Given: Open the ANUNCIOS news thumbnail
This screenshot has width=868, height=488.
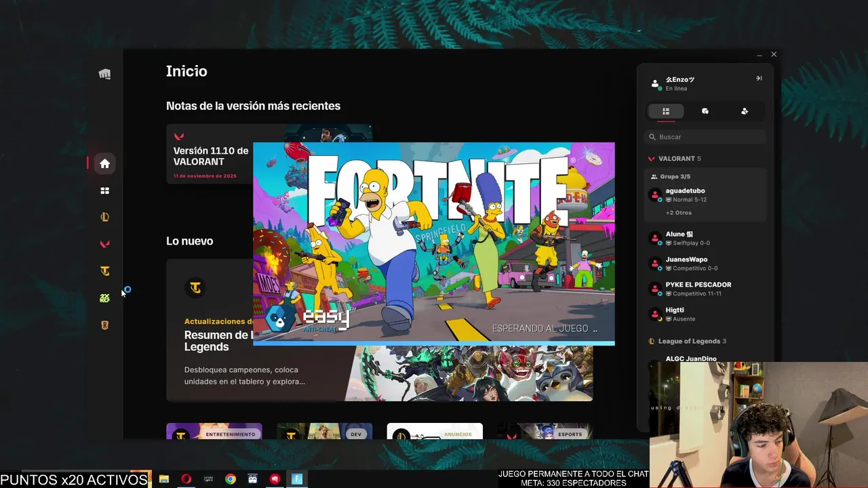Looking at the screenshot, I should tap(435, 431).
